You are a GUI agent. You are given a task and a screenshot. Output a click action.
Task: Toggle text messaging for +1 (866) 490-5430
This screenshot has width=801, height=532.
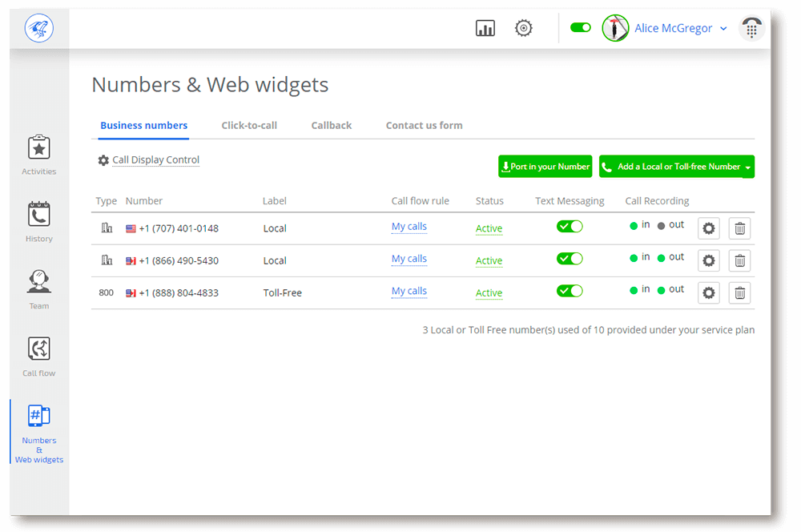tap(570, 259)
